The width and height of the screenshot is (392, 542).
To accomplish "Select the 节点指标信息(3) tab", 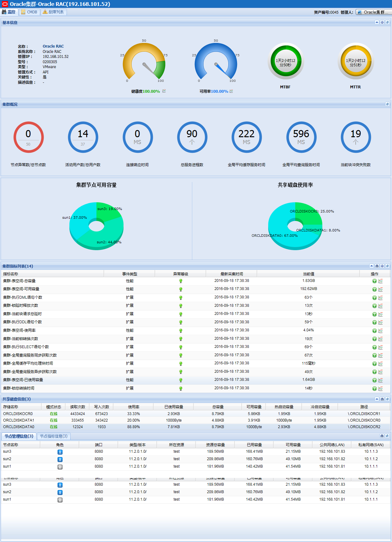I will pyautogui.click(x=54, y=436).
